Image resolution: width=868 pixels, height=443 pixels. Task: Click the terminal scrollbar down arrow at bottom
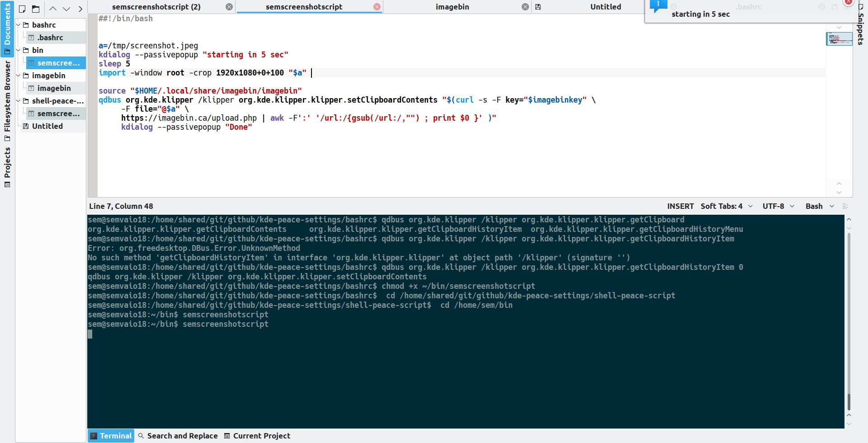coord(849,424)
